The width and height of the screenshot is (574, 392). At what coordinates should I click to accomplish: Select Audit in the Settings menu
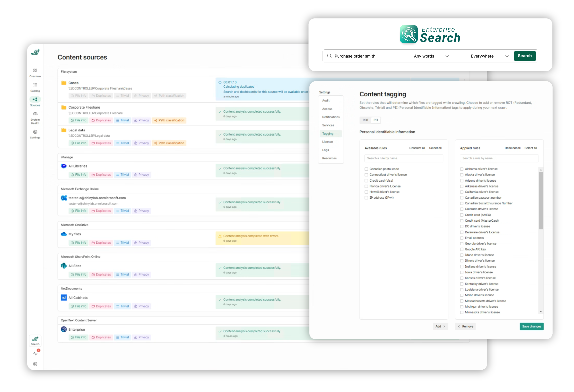tap(326, 100)
